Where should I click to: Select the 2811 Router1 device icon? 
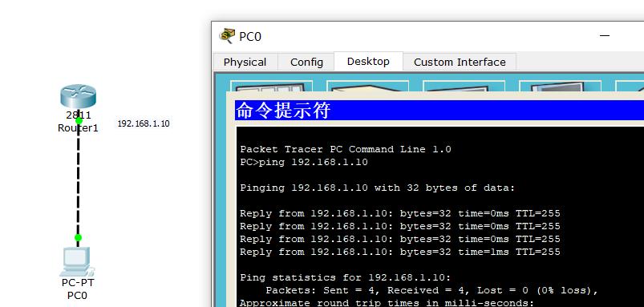78,96
